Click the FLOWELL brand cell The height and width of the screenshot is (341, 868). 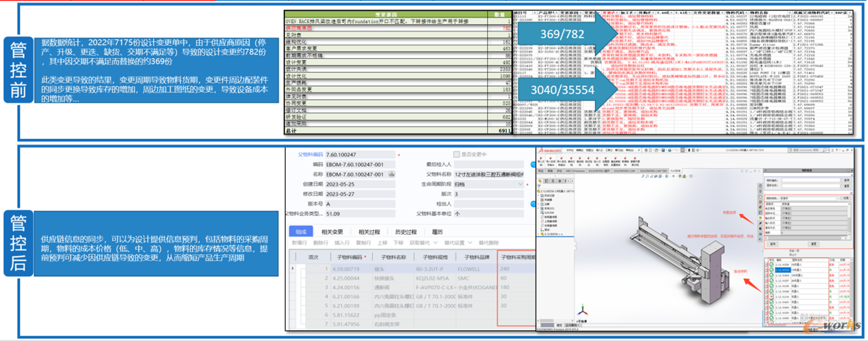click(x=477, y=269)
